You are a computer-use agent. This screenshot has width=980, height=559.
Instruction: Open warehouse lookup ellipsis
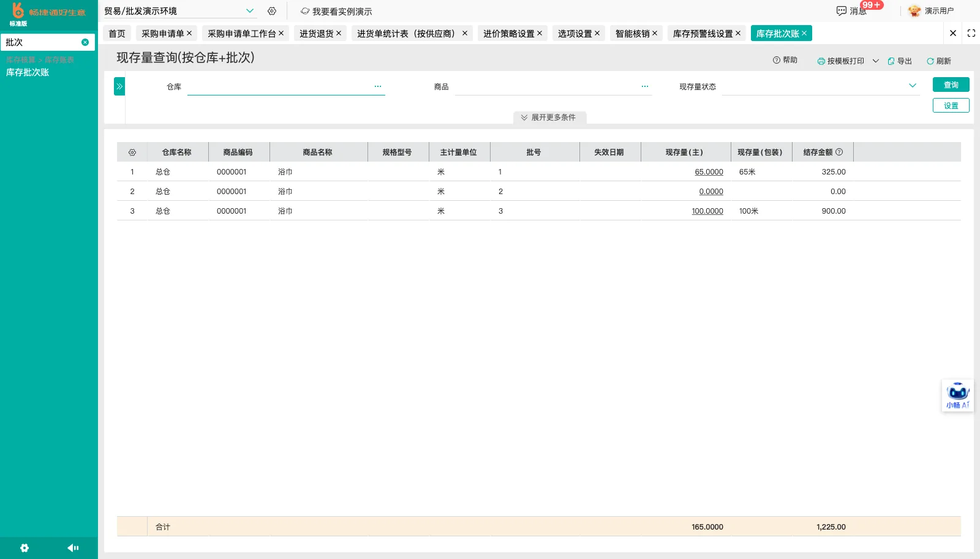[378, 86]
